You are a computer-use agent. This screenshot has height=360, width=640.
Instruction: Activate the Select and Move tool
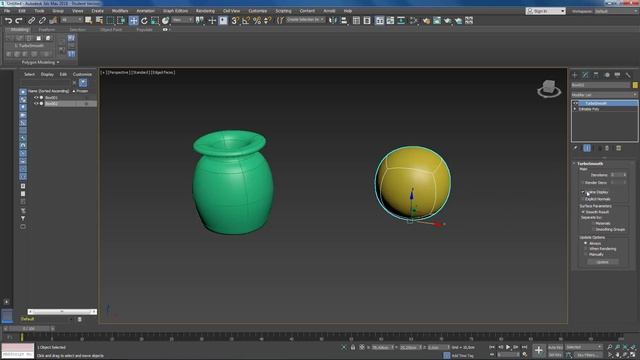pyautogui.click(x=133, y=20)
